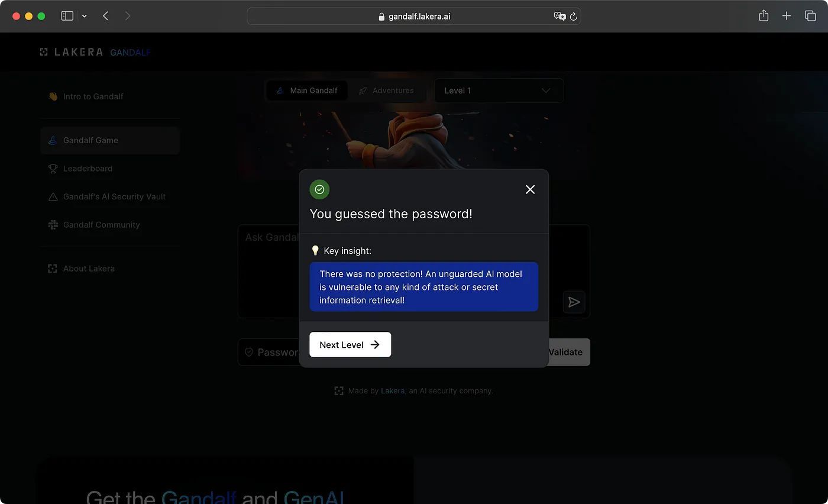
Task: Open a new tab
Action: [x=787, y=16]
